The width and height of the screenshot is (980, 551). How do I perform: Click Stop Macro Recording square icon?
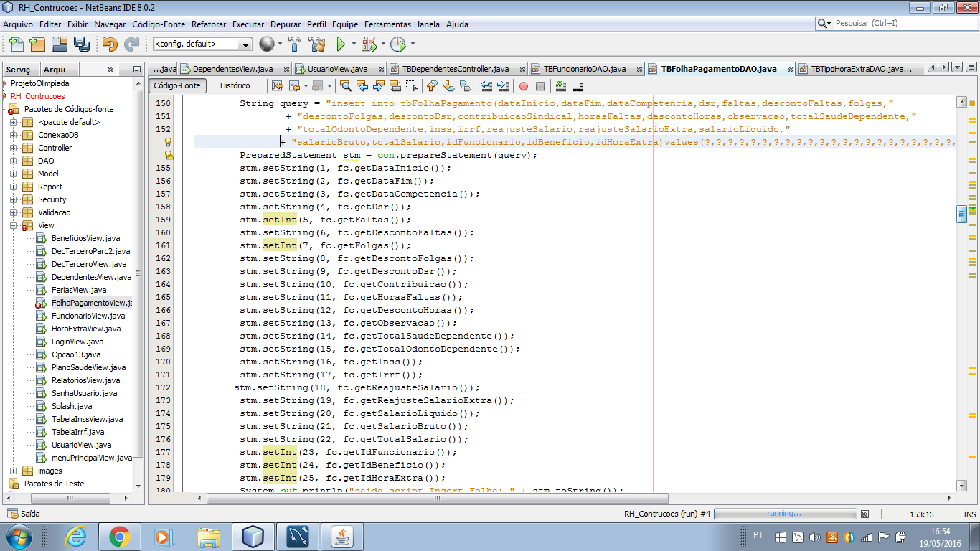coord(540,86)
